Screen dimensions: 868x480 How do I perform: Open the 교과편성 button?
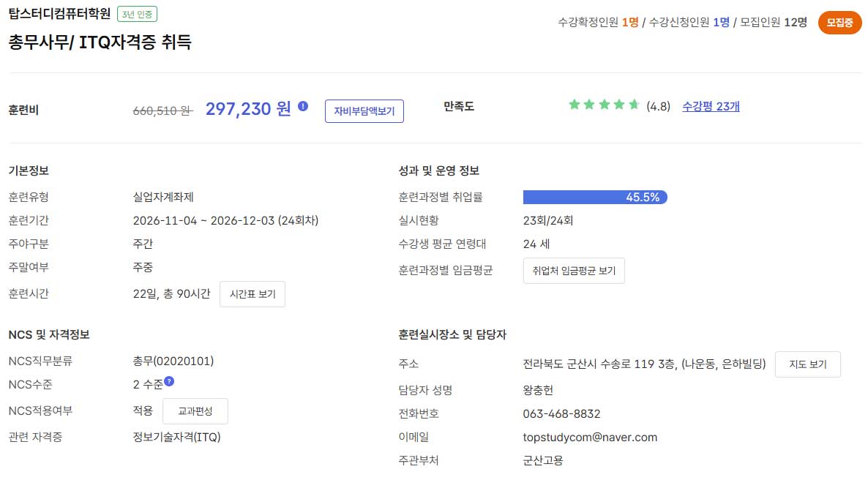195,411
